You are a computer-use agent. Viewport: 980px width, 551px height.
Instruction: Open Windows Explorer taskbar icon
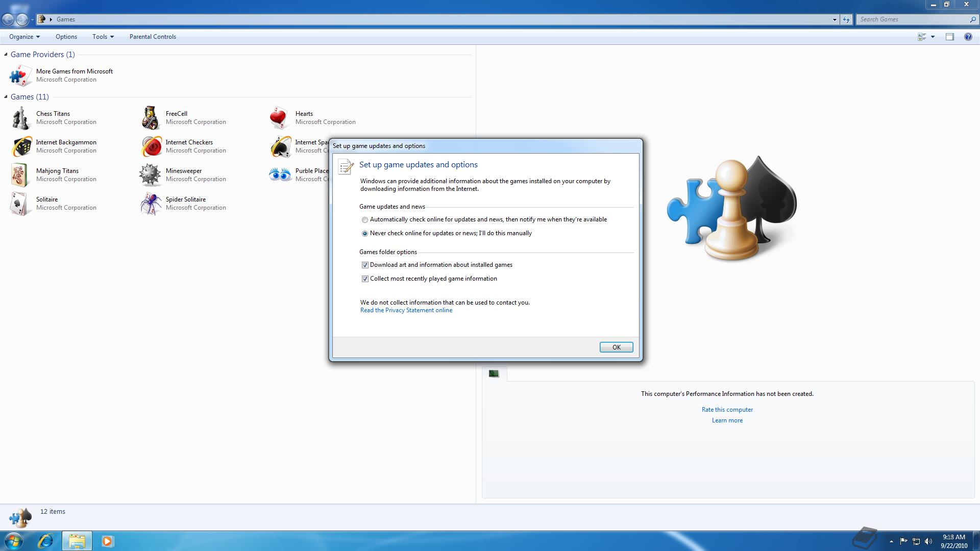pyautogui.click(x=77, y=541)
